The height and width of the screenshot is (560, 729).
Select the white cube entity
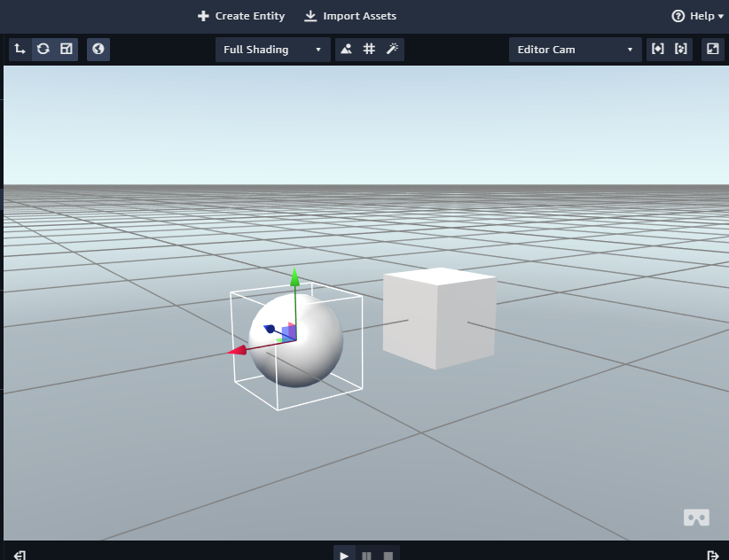point(439,318)
